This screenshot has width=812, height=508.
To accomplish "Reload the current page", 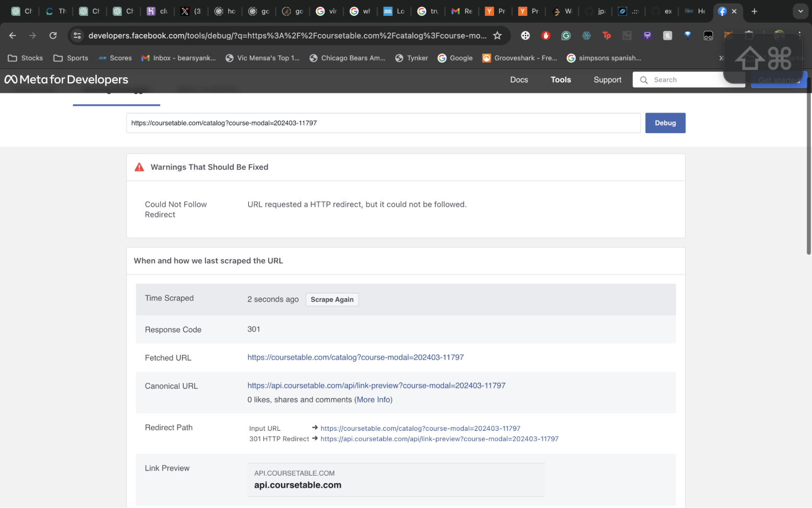I will click(53, 36).
